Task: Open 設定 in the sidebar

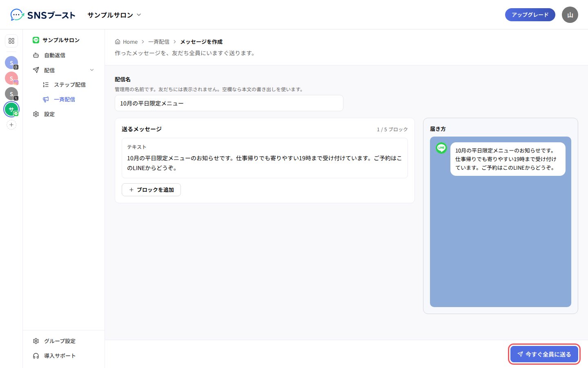Action: (64, 114)
